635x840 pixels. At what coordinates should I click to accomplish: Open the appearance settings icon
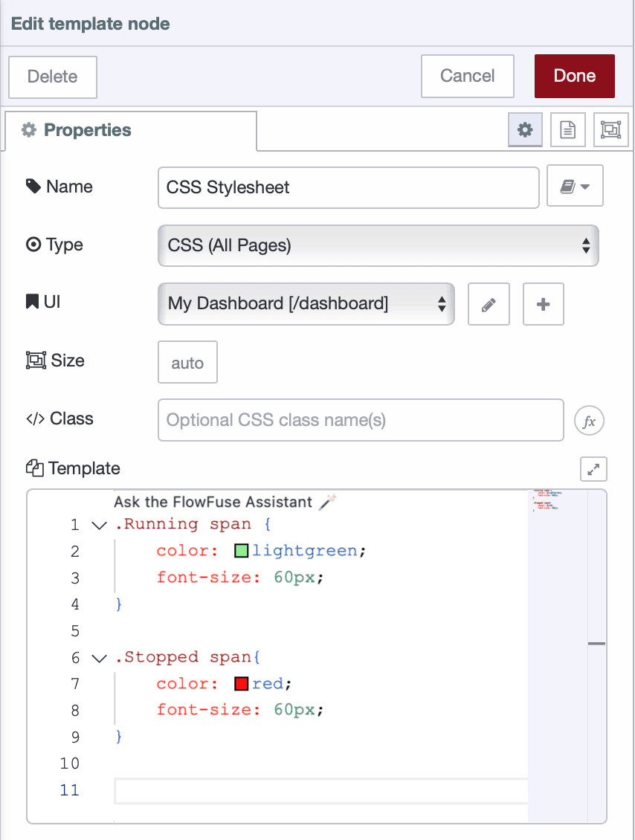(x=610, y=129)
